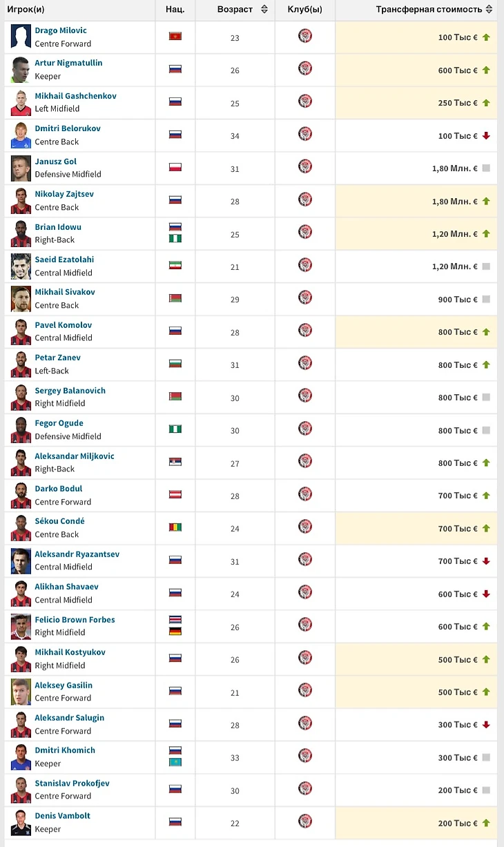
Task: Open the Denis Vambolt player profile link
Action: click(63, 815)
